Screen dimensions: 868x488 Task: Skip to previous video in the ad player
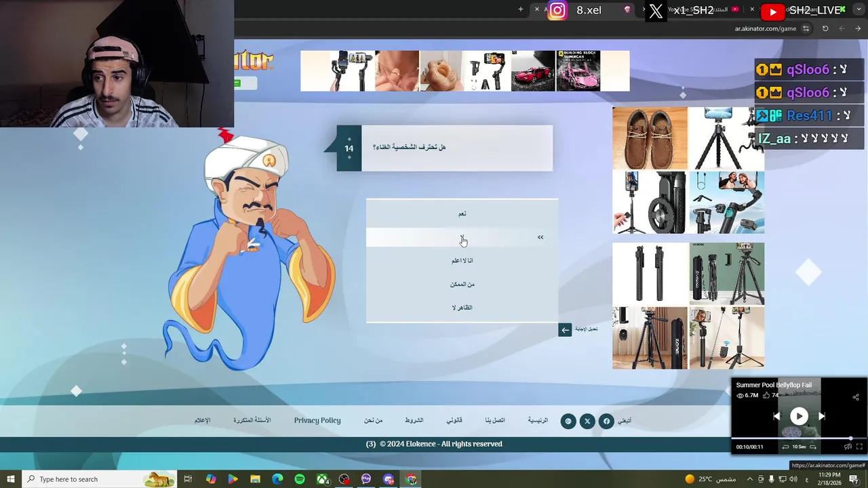click(776, 416)
